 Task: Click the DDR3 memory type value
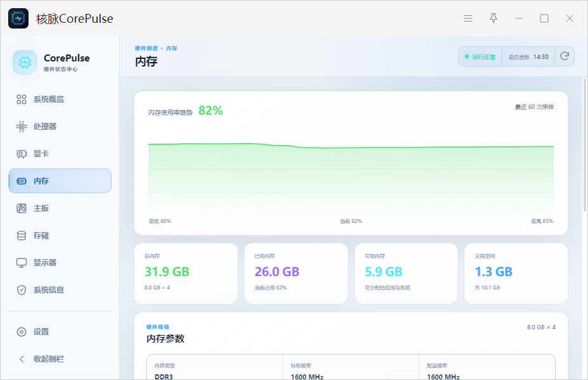[x=164, y=376]
